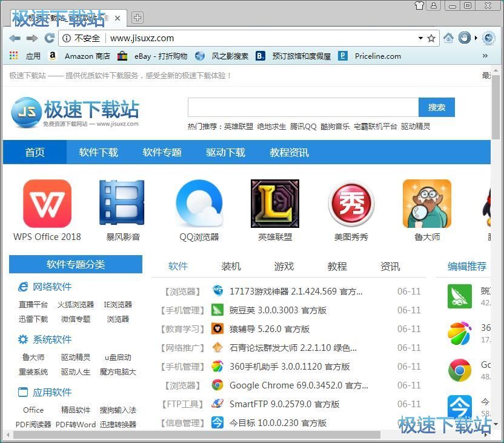Reload the page with refresh icon
504x443 pixels.
pyautogui.click(x=49, y=38)
